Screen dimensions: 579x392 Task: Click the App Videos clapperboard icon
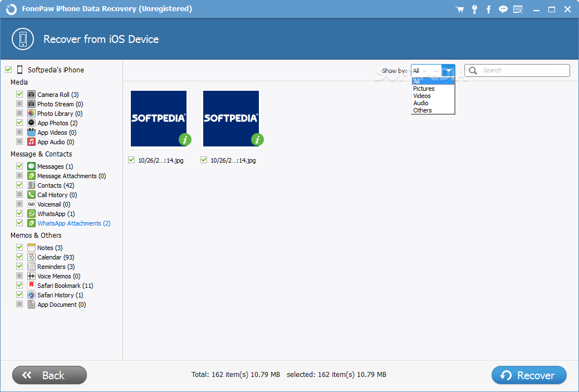pyautogui.click(x=31, y=133)
